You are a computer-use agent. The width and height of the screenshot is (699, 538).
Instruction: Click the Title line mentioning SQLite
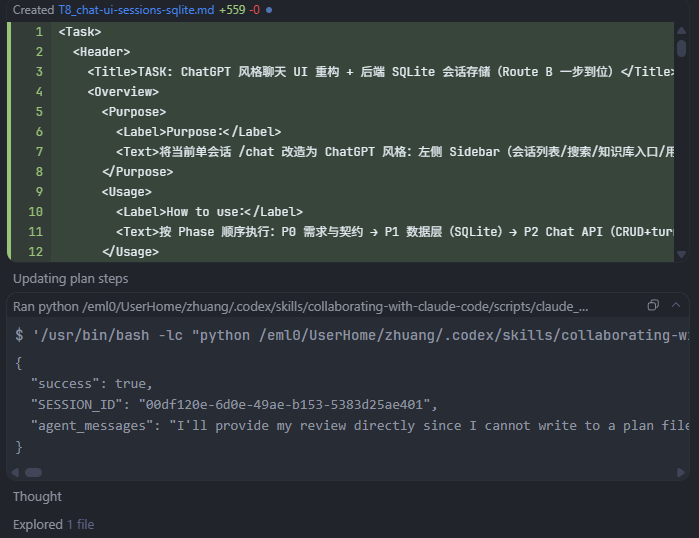click(x=380, y=72)
